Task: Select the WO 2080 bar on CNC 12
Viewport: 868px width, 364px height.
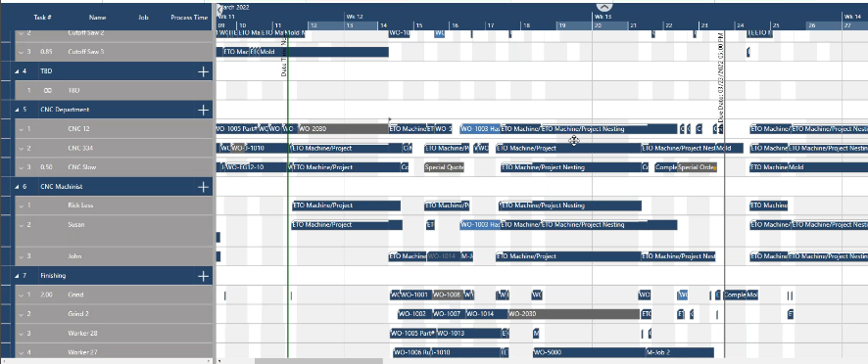Action: click(x=343, y=129)
